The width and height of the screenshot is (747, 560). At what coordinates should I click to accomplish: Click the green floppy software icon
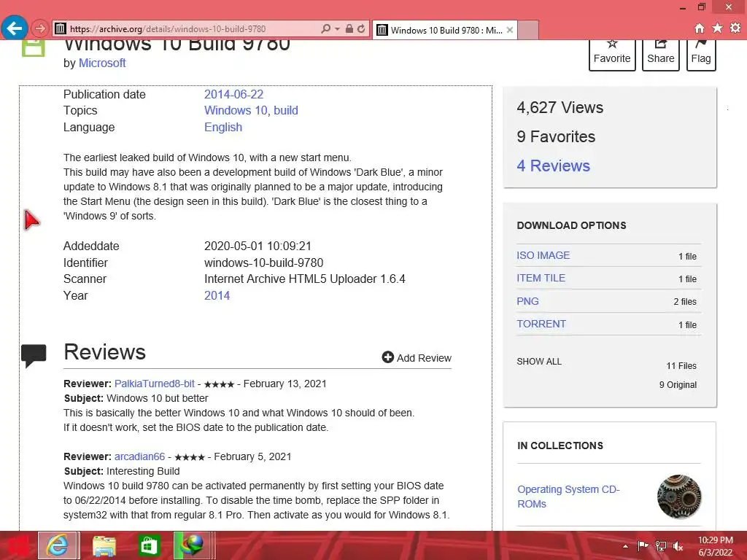pyautogui.click(x=34, y=47)
